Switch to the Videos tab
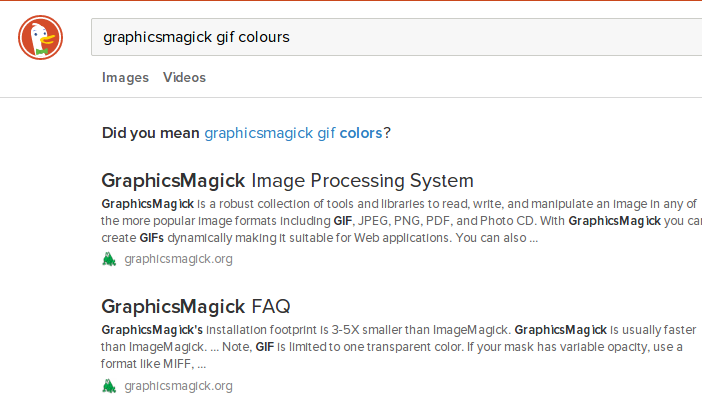The width and height of the screenshot is (702, 416). coord(184,77)
